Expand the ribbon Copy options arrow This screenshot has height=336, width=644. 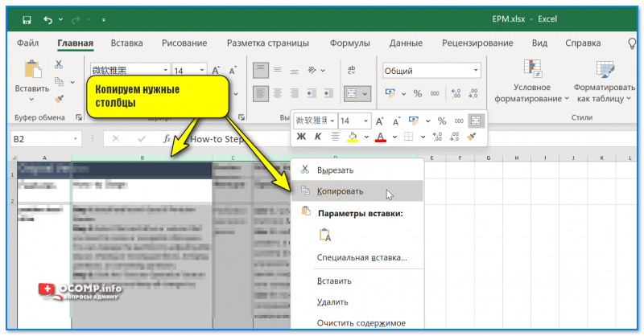[72, 82]
